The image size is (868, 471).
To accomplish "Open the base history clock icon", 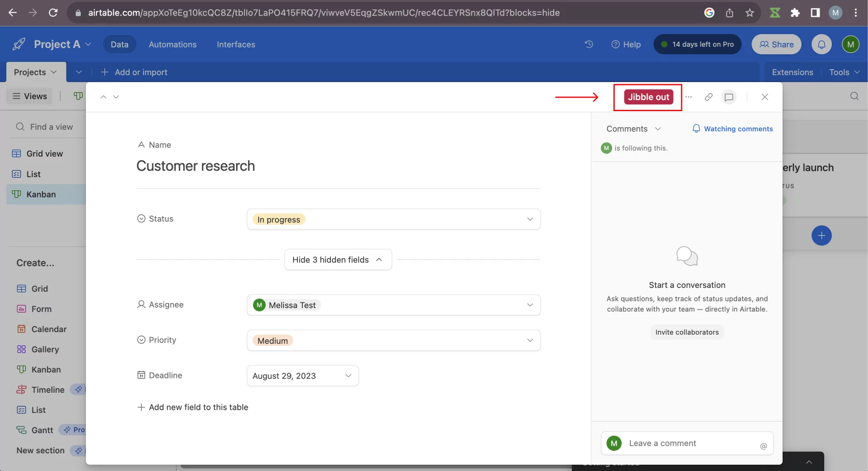I will [589, 44].
